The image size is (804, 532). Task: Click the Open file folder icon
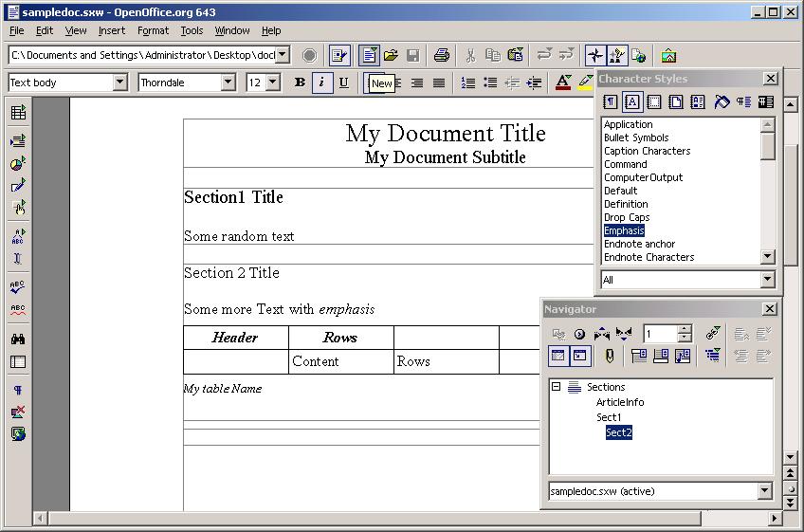tap(391, 55)
